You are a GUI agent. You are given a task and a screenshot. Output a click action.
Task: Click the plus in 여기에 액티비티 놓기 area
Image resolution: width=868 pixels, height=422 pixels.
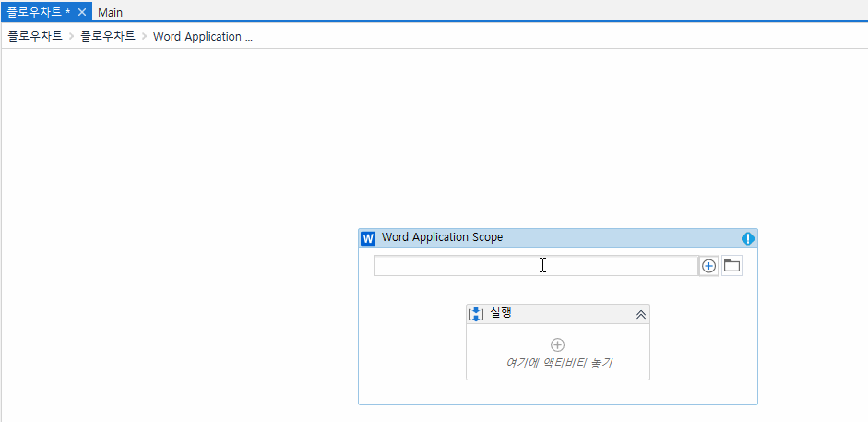tap(557, 345)
